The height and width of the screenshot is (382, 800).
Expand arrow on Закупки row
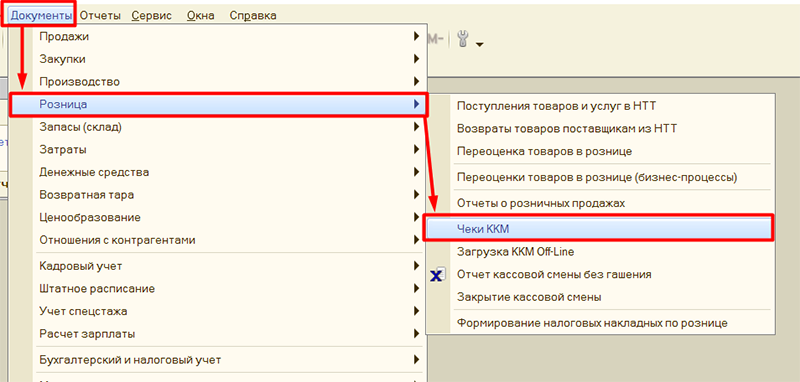[x=417, y=59]
